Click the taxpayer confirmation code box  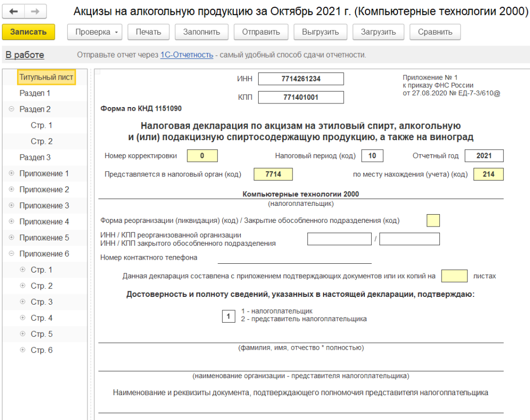pyautogui.click(x=228, y=316)
